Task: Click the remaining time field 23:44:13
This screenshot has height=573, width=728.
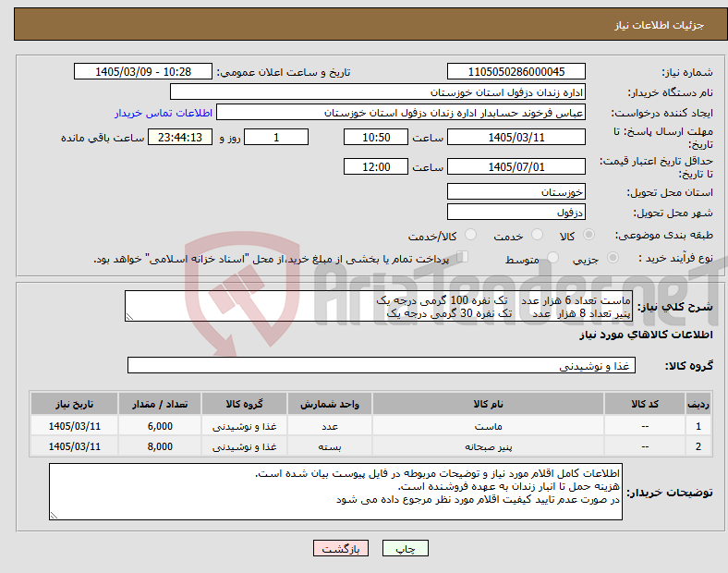Action: click(180, 138)
